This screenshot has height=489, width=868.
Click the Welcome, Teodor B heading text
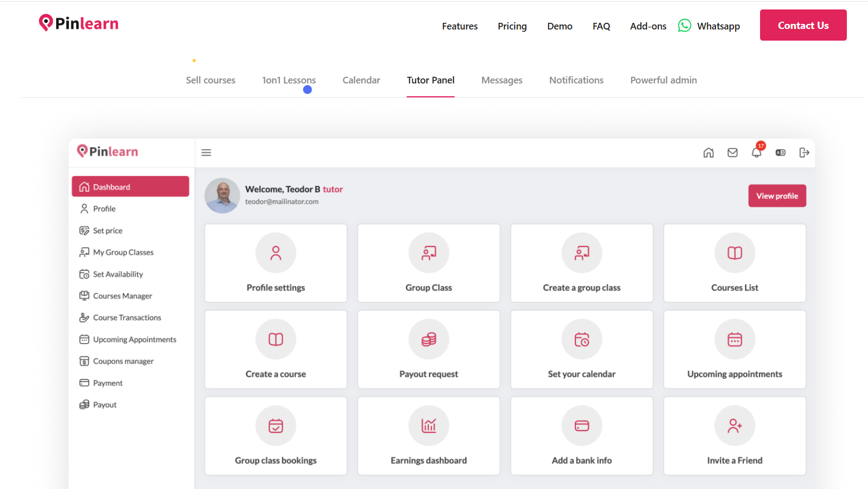coord(283,189)
